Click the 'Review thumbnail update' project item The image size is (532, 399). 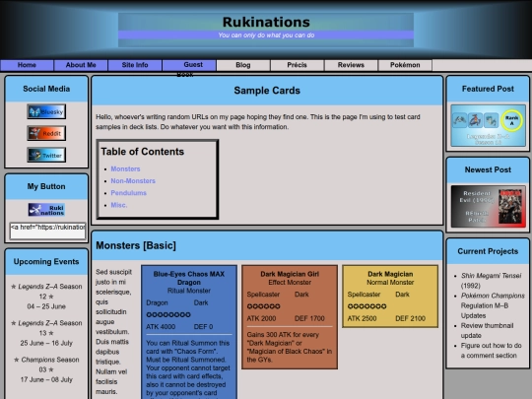click(x=487, y=330)
